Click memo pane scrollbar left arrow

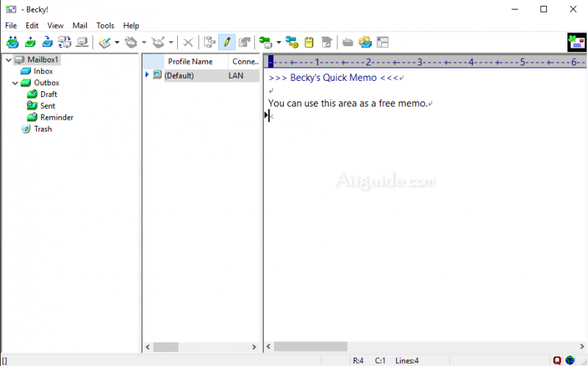pos(268,346)
